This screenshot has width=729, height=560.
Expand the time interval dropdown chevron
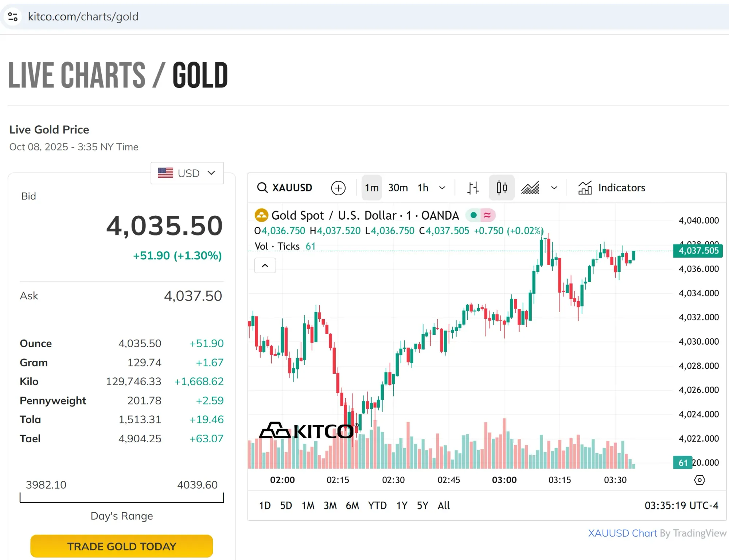tap(442, 188)
